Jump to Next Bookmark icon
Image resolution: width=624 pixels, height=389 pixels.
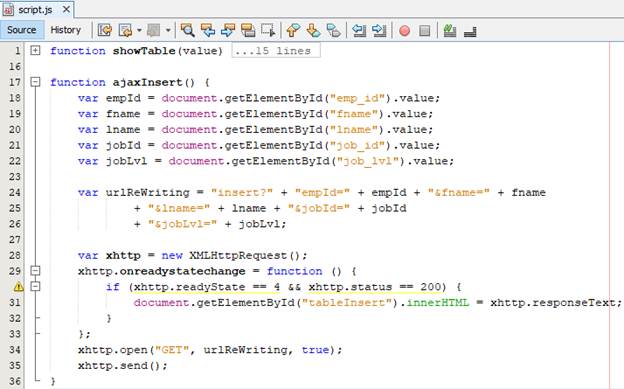[x=314, y=30]
